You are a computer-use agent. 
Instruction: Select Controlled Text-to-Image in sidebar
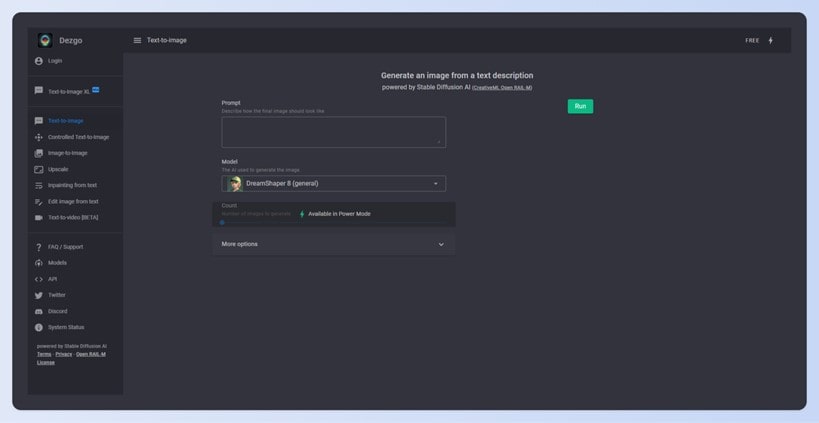tap(78, 137)
